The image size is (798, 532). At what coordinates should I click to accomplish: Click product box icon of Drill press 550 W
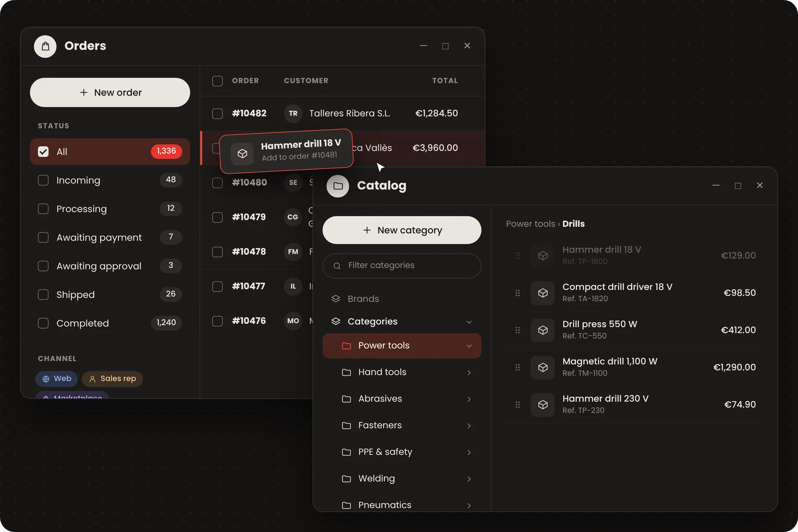coord(543,330)
